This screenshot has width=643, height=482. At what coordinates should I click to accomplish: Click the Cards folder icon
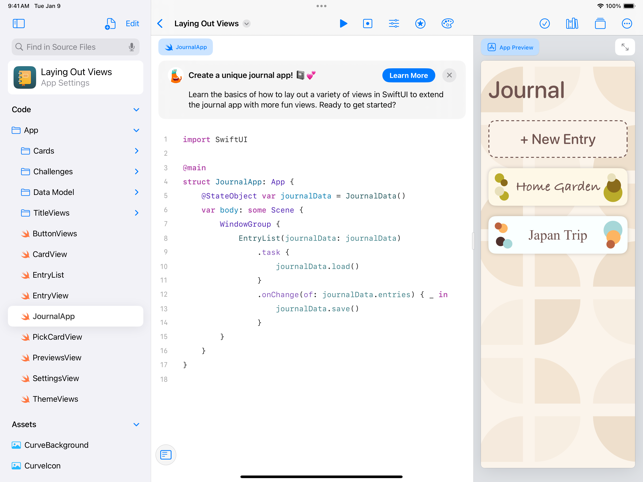pos(25,151)
